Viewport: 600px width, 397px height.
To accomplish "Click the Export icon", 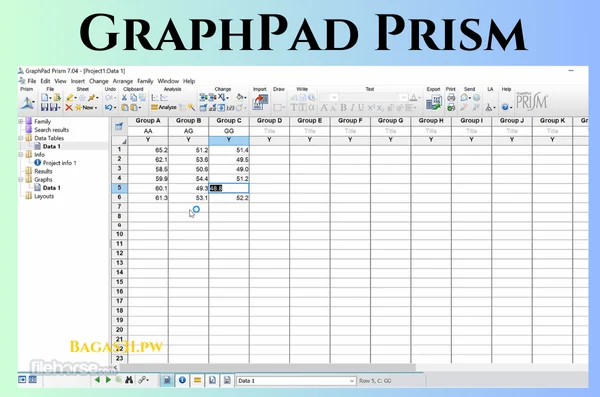I will point(434,102).
